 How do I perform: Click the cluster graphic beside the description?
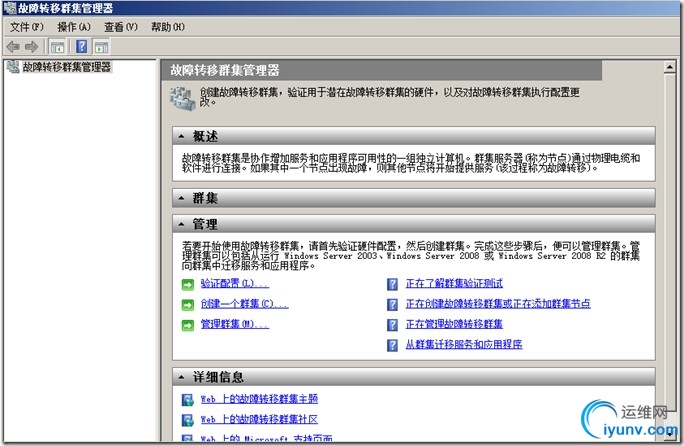point(182,98)
